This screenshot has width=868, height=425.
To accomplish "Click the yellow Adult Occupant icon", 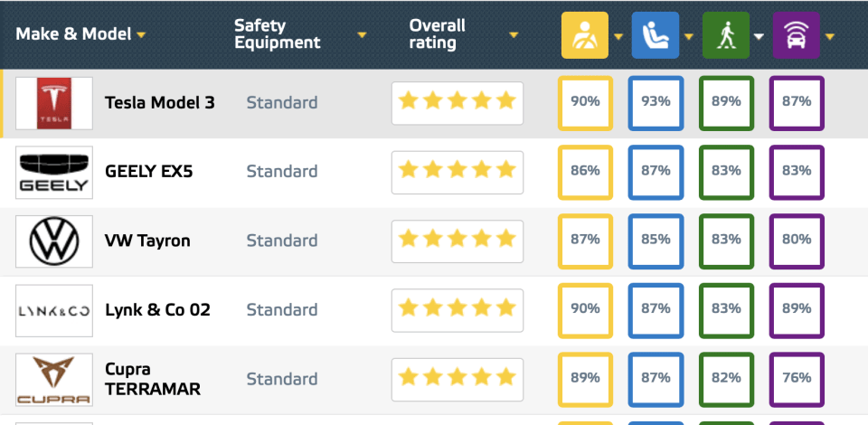I will tap(585, 35).
